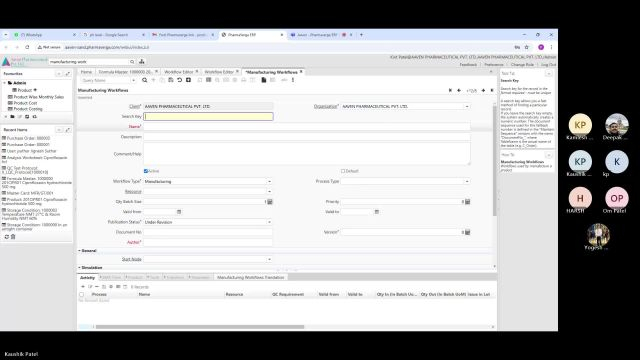Image resolution: width=640 pixels, height=360 pixels.
Task: Open Manufacturing Workflows Translation tab
Action: [x=251, y=278]
